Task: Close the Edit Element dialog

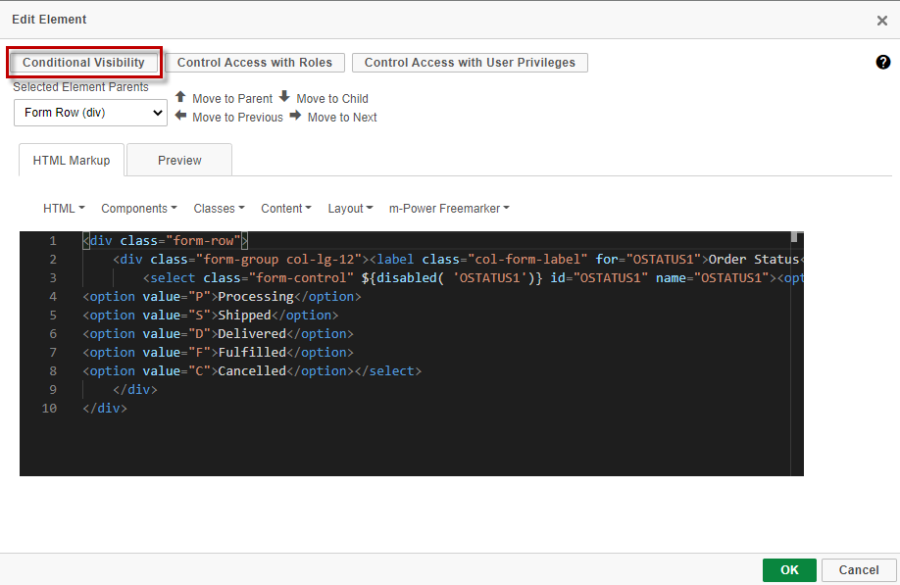Action: 882,21
